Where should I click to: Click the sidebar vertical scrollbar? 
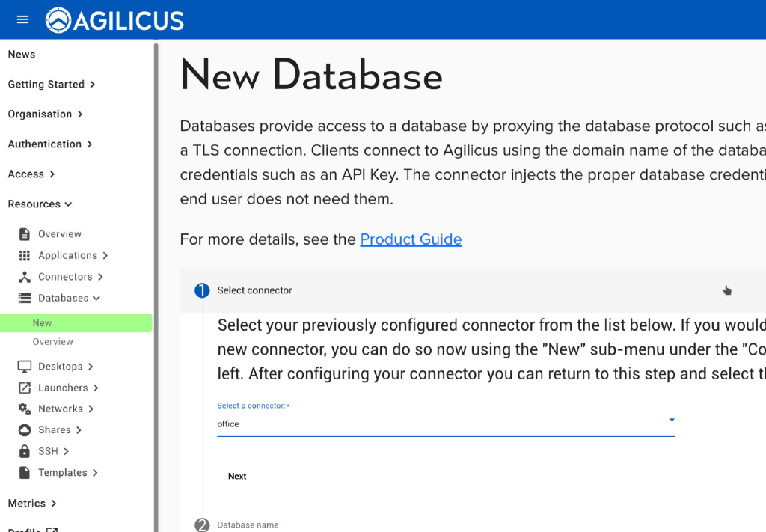156,284
